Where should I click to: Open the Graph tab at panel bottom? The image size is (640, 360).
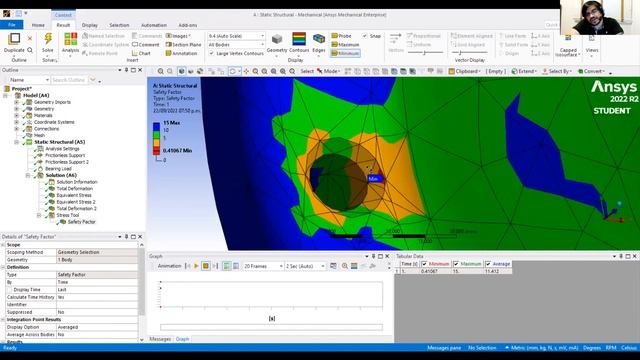point(182,339)
